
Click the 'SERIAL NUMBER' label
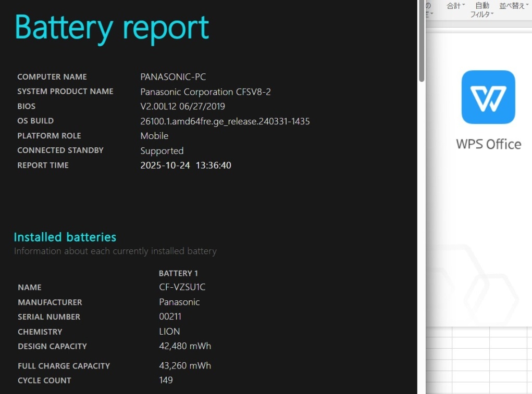point(49,317)
